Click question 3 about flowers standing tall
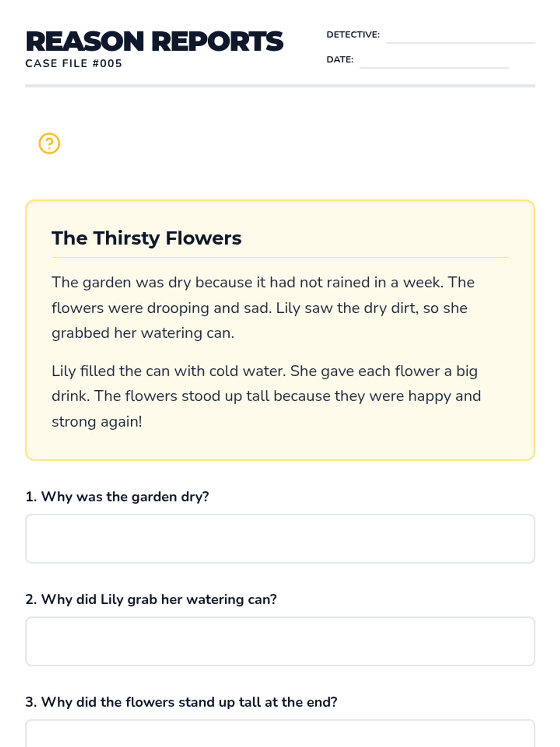This screenshot has width=560, height=747. tap(181, 702)
